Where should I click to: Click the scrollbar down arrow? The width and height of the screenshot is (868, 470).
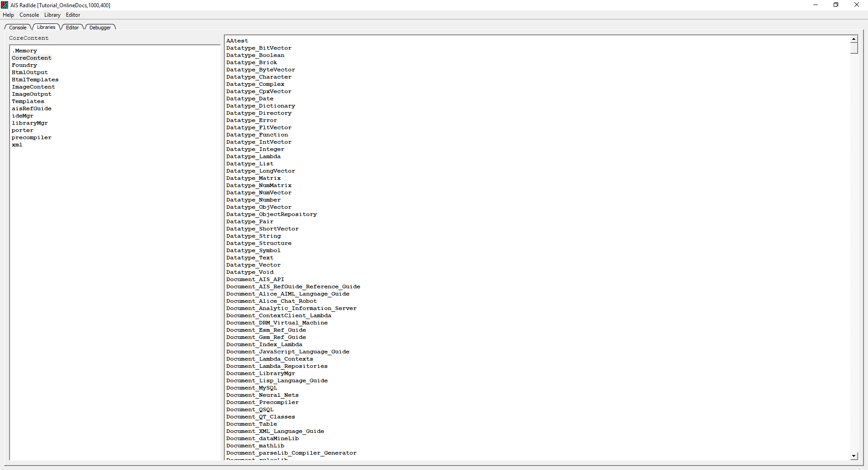pos(854,456)
